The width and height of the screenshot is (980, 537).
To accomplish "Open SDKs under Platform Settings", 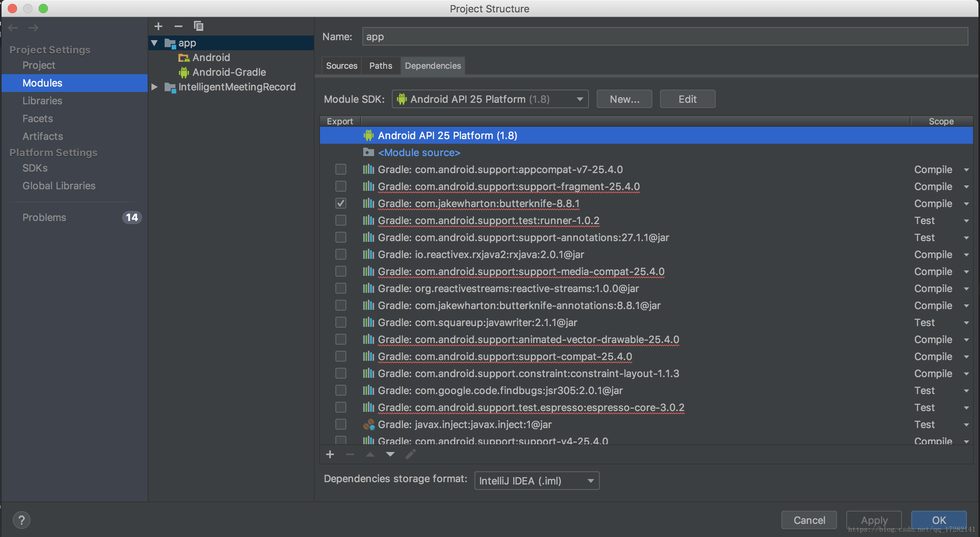I will [35, 168].
